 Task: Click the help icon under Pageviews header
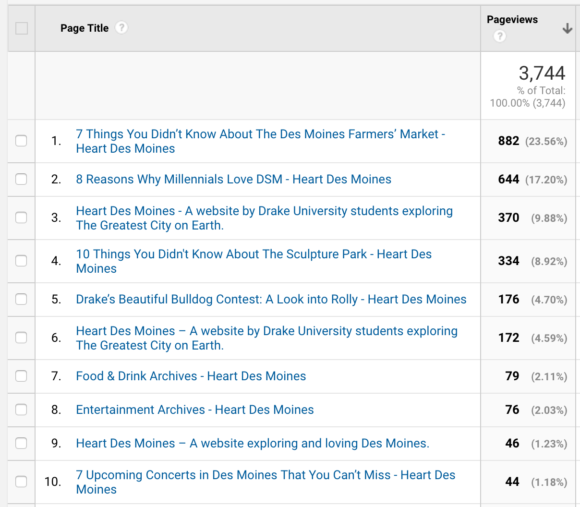[499, 36]
